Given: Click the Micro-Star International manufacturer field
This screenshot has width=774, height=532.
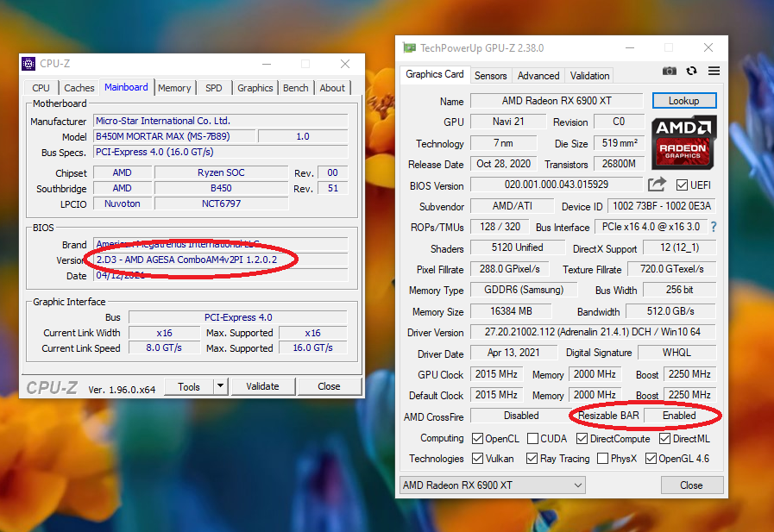Looking at the screenshot, I should click(221, 121).
